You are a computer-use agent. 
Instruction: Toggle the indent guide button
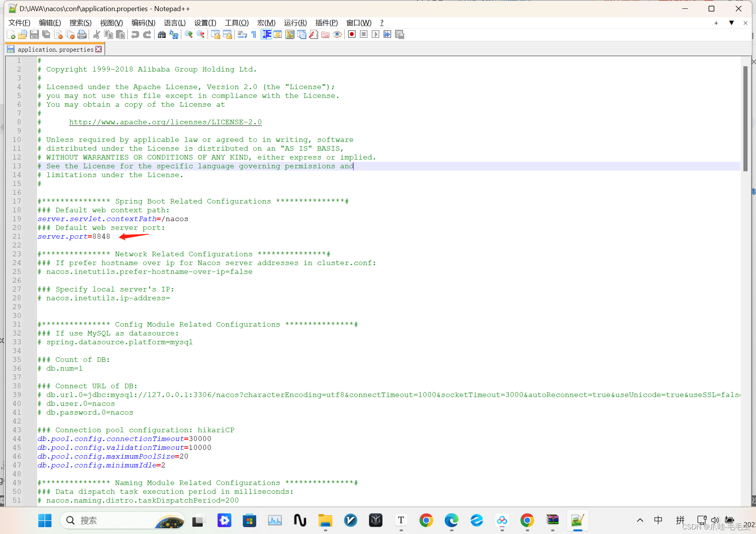pos(266,35)
